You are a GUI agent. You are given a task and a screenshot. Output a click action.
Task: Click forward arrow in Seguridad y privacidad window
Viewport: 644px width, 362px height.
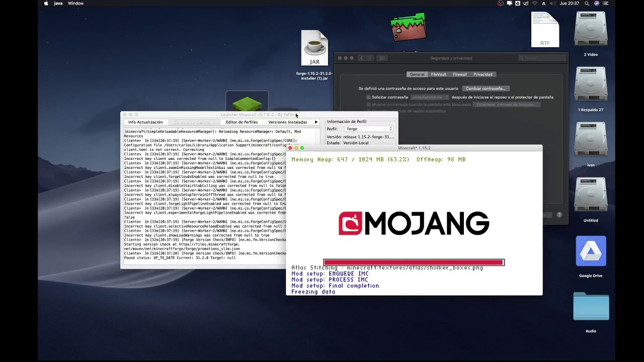(x=370, y=58)
